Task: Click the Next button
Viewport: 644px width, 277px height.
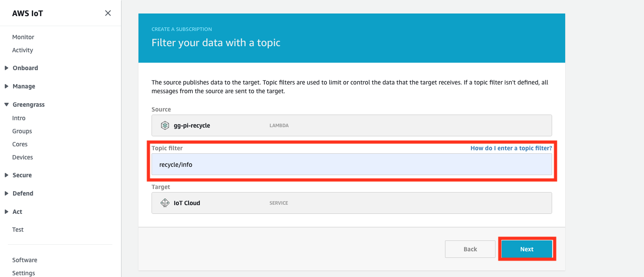Action: point(527,249)
